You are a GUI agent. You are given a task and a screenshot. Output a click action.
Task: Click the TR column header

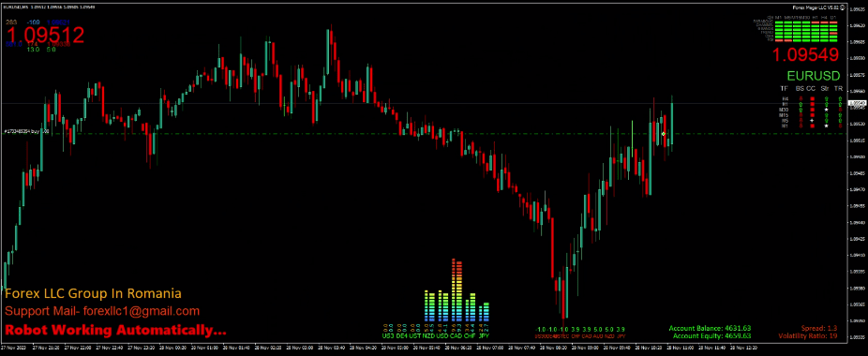tap(839, 88)
